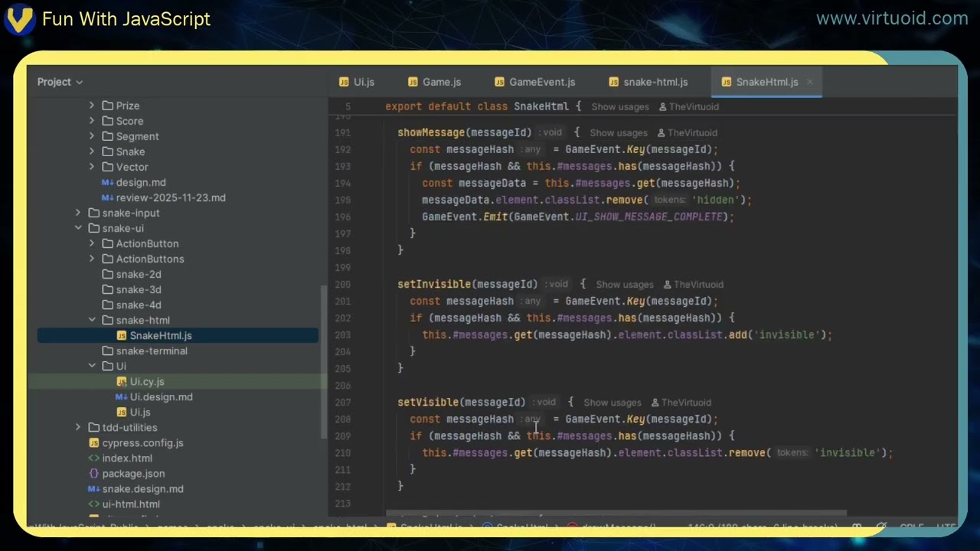Click the Ui.cy.js file icon
Screen dimensions: 980x551
pos(122,381)
